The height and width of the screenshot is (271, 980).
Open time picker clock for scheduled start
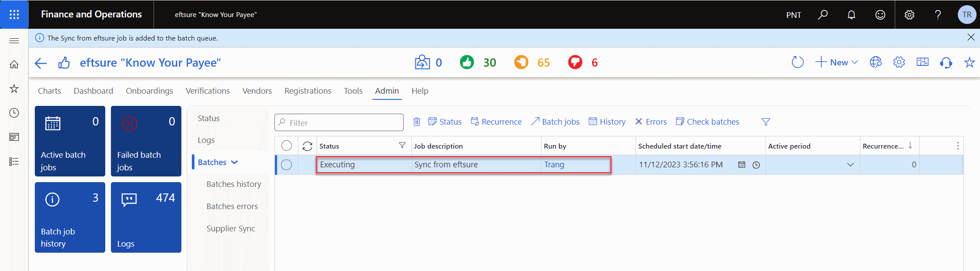pyautogui.click(x=756, y=165)
